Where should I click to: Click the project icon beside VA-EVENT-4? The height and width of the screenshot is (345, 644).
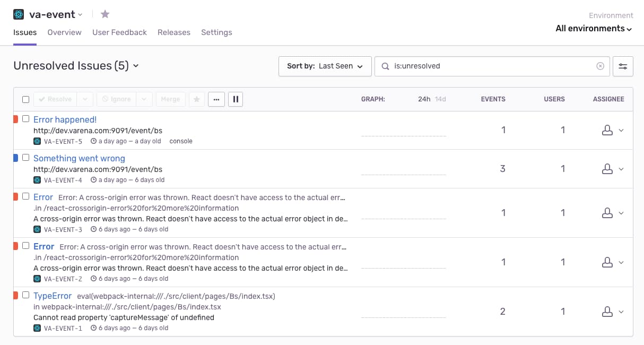[37, 180]
